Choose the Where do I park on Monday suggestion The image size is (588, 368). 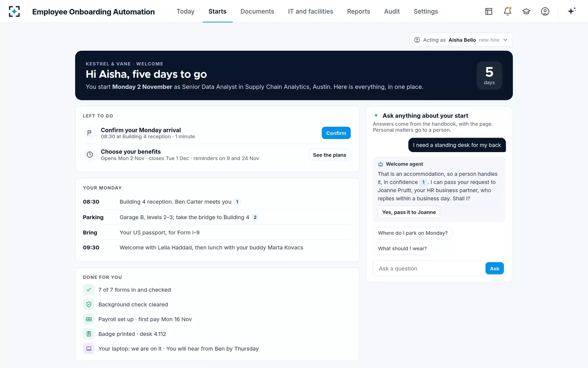pos(413,233)
